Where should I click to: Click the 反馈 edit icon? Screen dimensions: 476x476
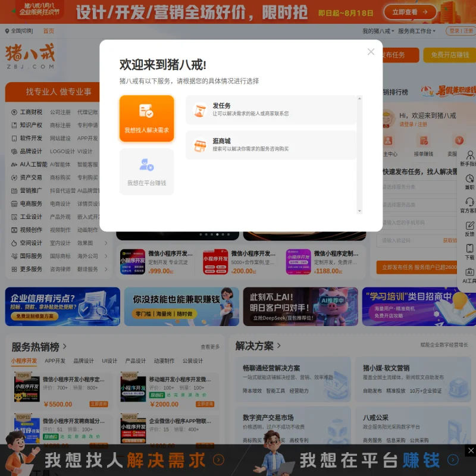469,226
